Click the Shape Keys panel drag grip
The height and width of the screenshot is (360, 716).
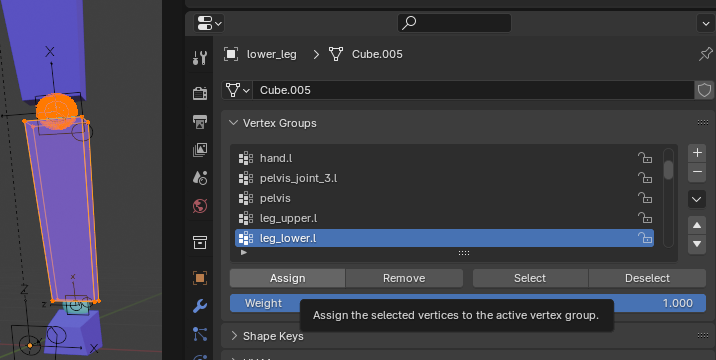tap(703, 335)
